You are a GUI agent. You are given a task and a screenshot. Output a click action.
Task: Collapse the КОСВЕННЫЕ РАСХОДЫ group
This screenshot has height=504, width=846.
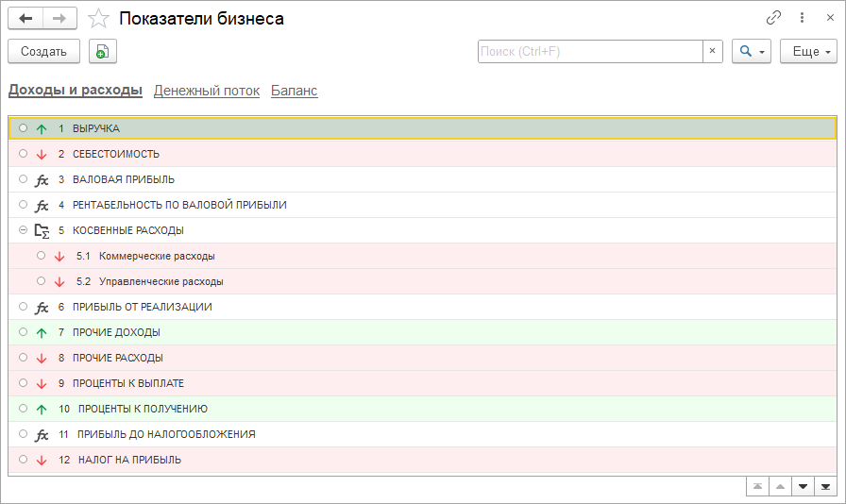(23, 229)
